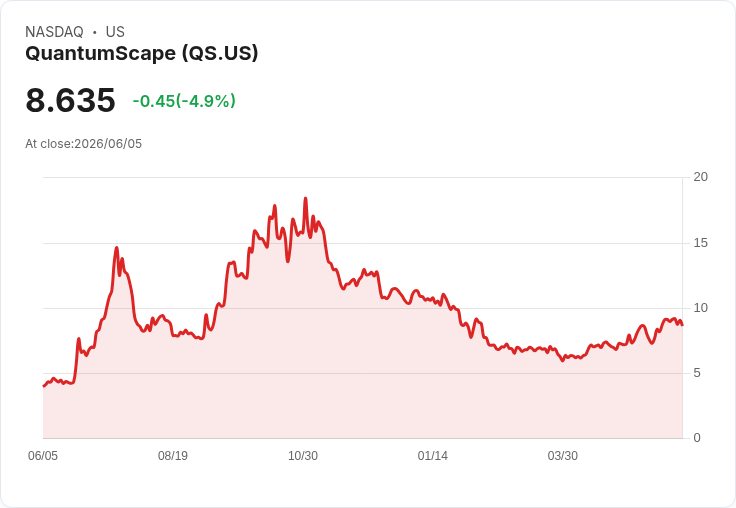Click the QuantumScape (QS.US) stock title

pos(141,54)
